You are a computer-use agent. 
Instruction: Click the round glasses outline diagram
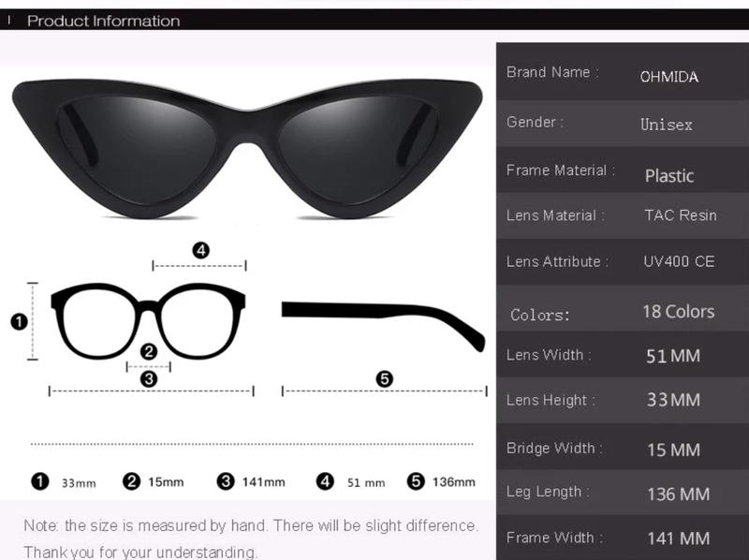point(148,321)
